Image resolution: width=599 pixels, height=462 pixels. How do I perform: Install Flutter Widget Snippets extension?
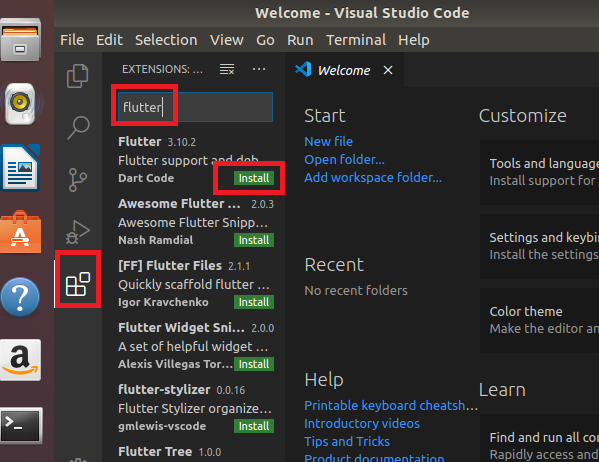254,364
